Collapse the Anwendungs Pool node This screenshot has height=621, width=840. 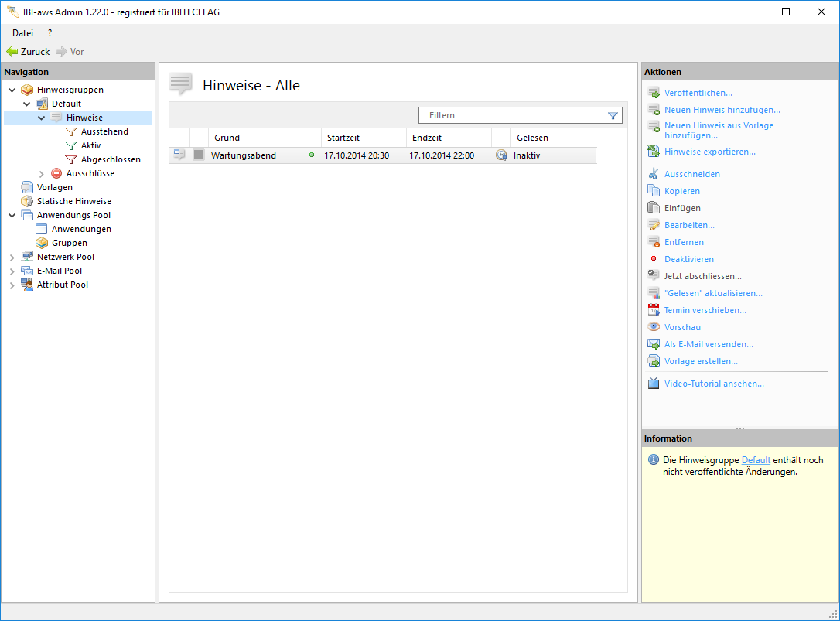[x=12, y=216]
